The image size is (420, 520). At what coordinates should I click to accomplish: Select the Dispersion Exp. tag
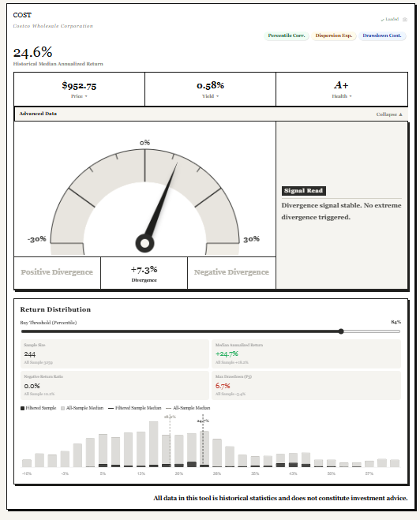tap(333, 36)
